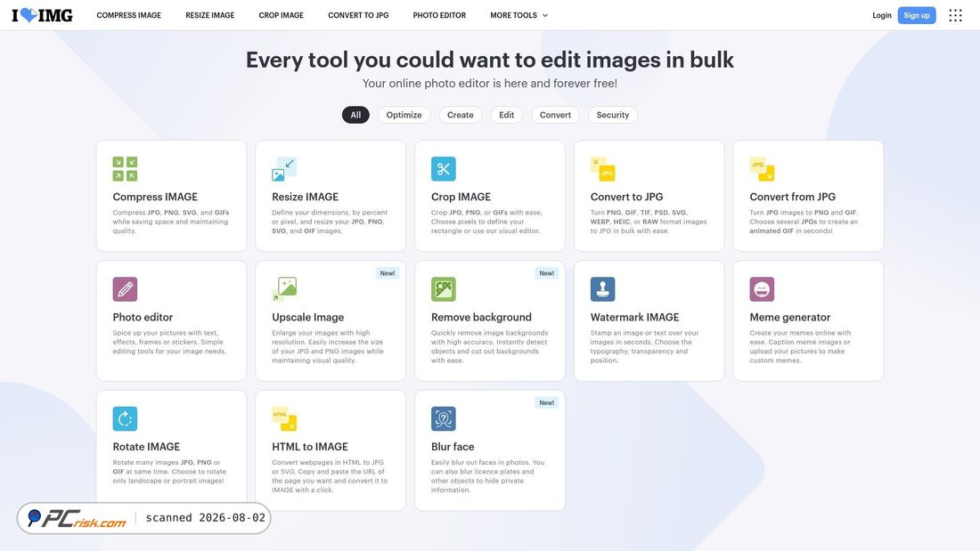Click the New! badge on Remove background

coord(547,273)
